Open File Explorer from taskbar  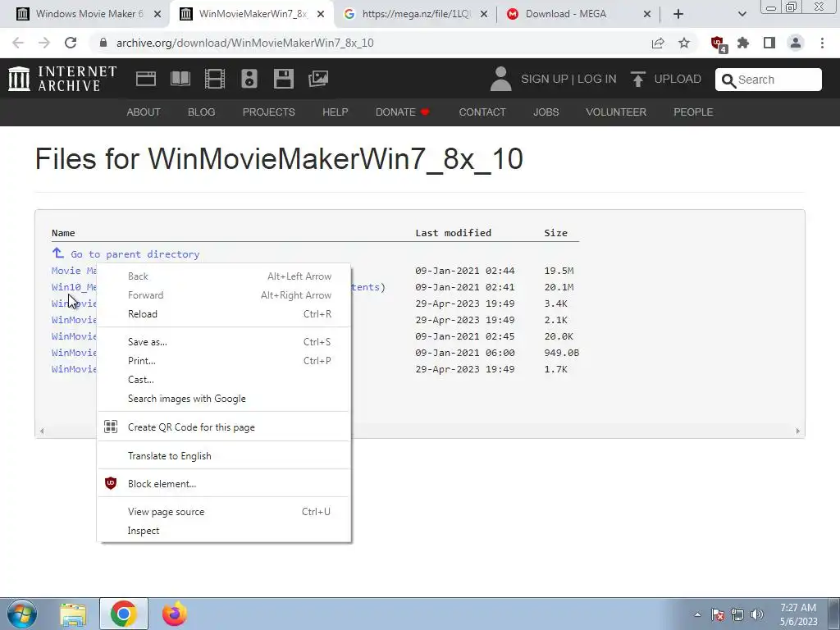[73, 614]
